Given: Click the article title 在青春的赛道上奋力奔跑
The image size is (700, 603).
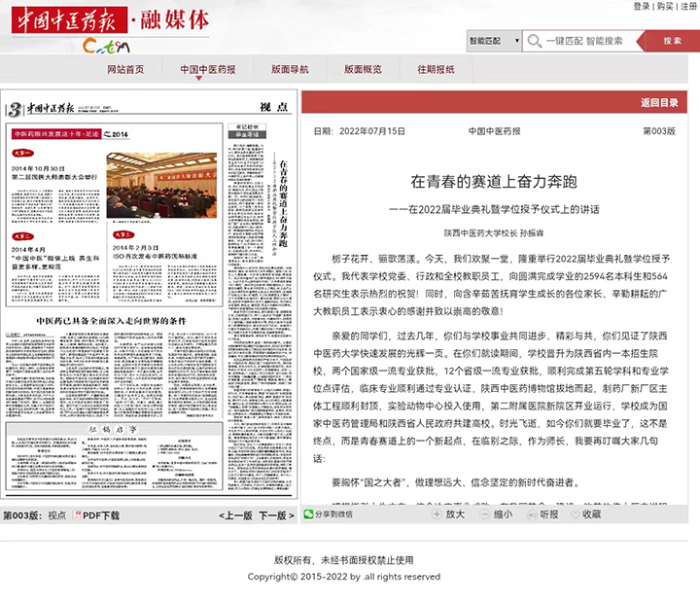Looking at the screenshot, I should (494, 181).
